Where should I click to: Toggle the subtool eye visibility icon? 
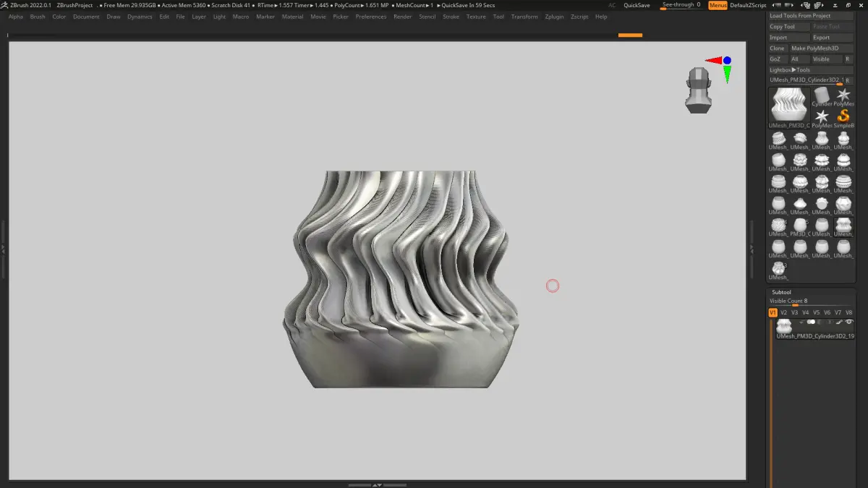(849, 322)
